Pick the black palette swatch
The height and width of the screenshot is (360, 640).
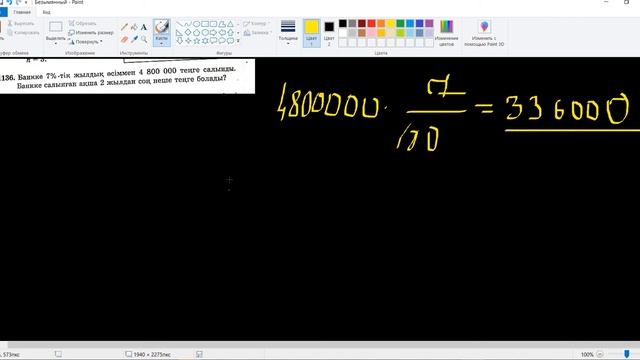click(343, 23)
